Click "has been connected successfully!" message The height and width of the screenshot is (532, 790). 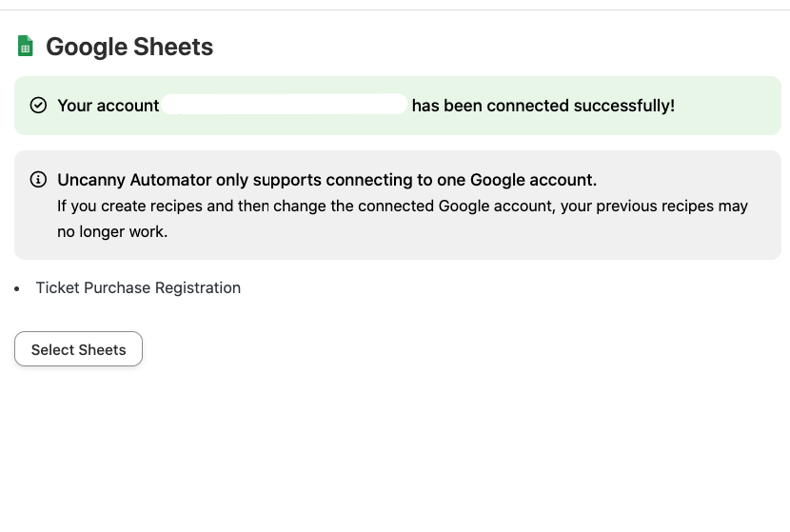[543, 106]
